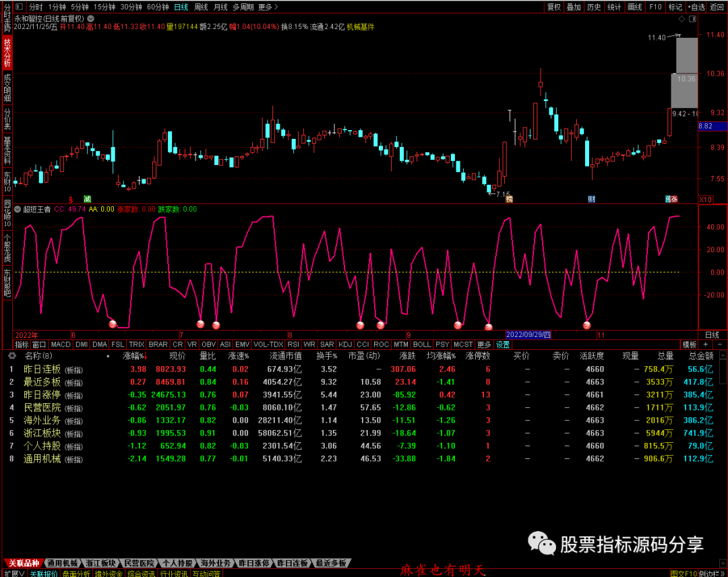
Task: Select the 昨日连板 row
Action: (362, 369)
